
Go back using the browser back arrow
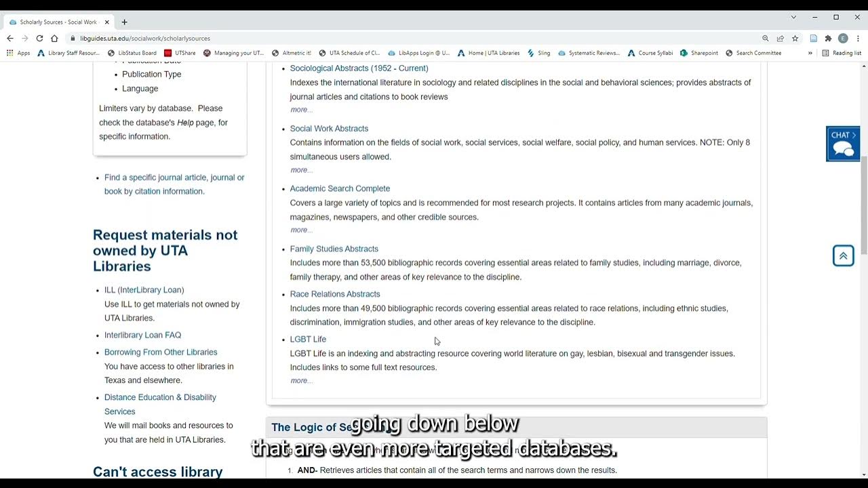point(10,39)
